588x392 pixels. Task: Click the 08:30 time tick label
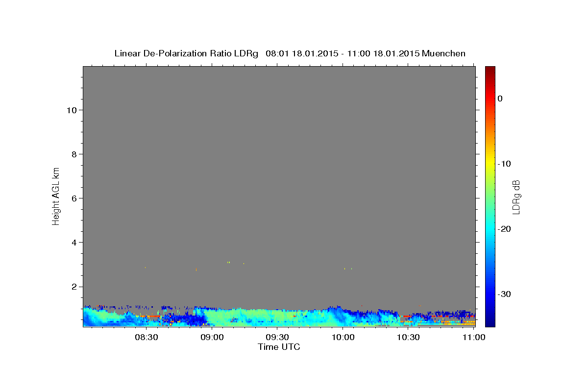(x=146, y=337)
